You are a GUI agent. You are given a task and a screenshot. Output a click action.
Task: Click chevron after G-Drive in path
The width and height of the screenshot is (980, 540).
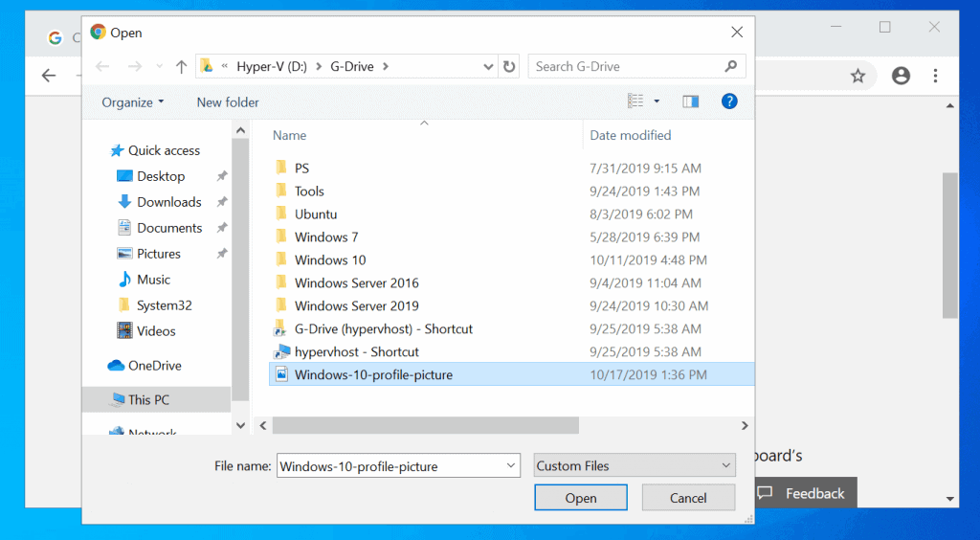(386, 66)
